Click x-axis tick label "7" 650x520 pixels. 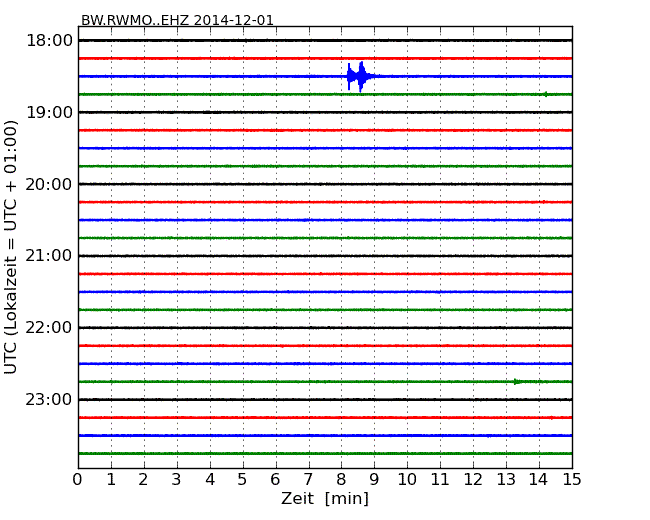[x=308, y=480]
